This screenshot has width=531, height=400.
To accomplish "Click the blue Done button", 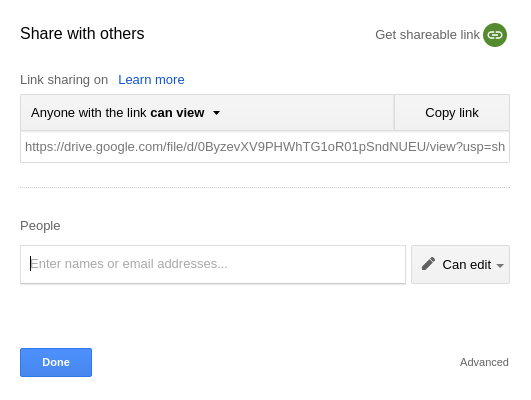I will pos(56,362).
